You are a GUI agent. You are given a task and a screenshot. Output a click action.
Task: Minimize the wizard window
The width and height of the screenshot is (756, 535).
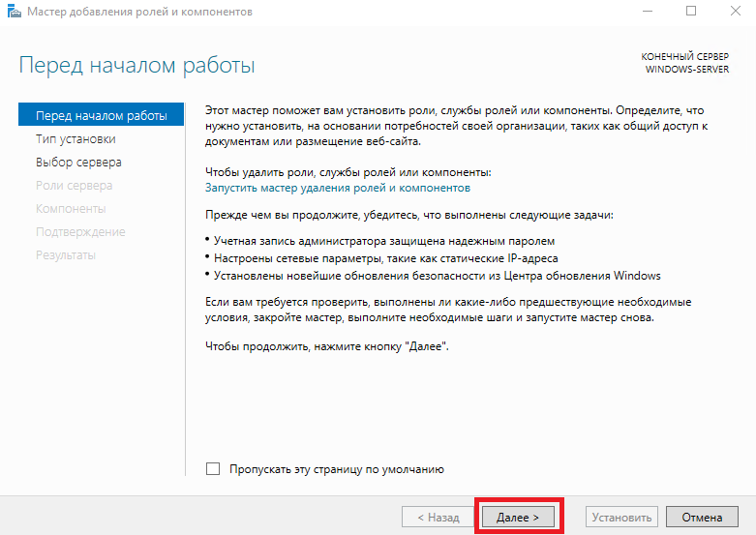pyautogui.click(x=648, y=11)
